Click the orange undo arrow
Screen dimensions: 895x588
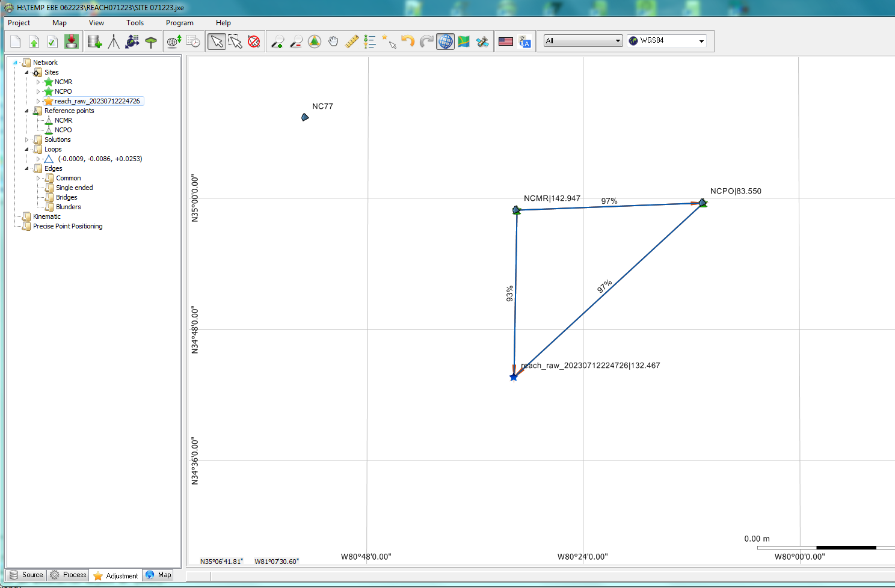tap(408, 41)
